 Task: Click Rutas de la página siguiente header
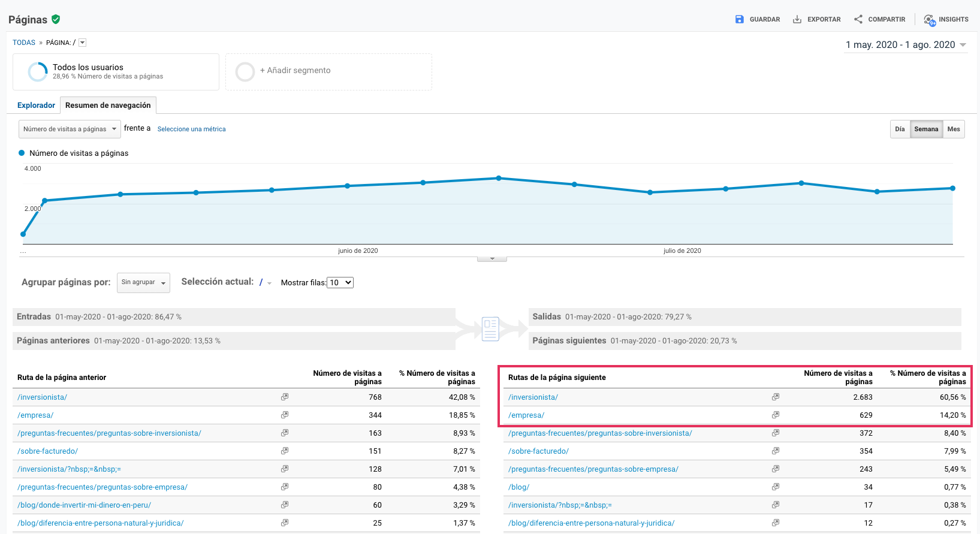click(557, 377)
